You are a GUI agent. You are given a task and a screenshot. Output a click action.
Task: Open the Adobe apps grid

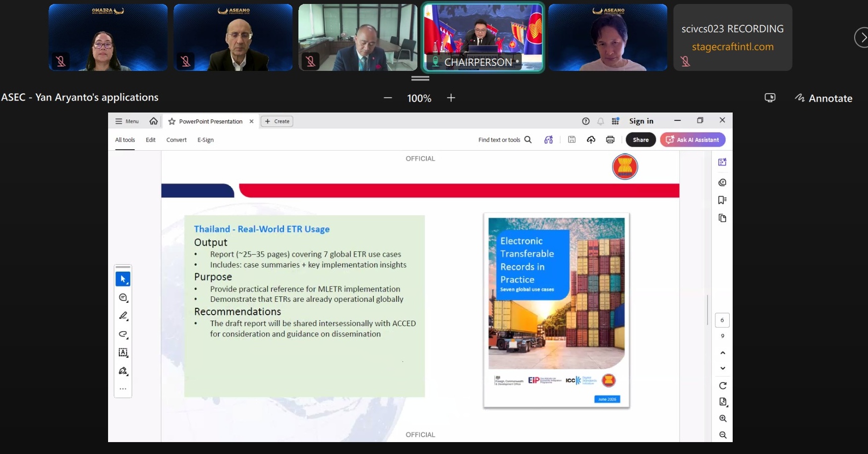615,121
